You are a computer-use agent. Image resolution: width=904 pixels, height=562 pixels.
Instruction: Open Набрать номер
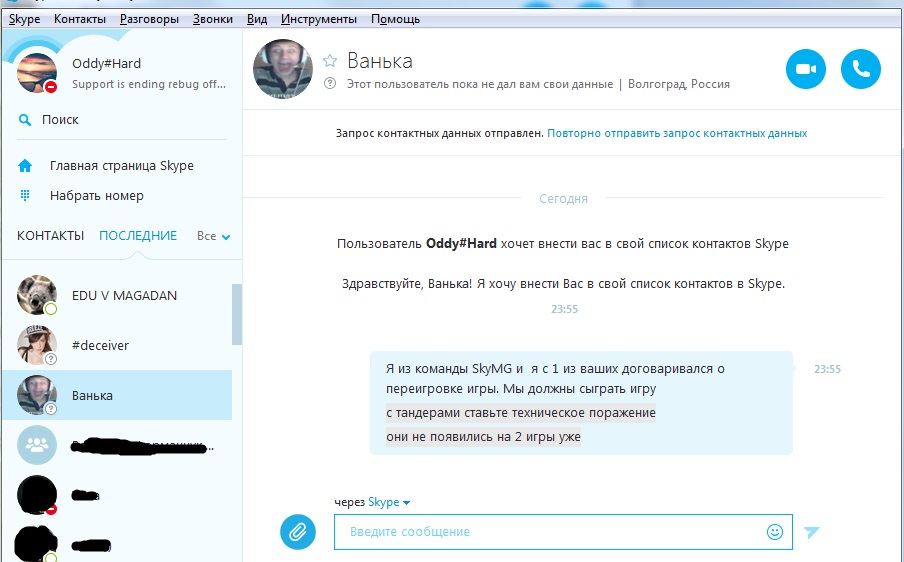pos(97,196)
